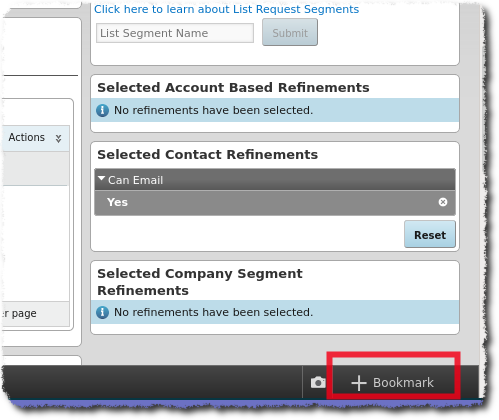Select the Yes refinement row
Image resolution: width=499 pixels, height=420 pixels.
click(275, 203)
